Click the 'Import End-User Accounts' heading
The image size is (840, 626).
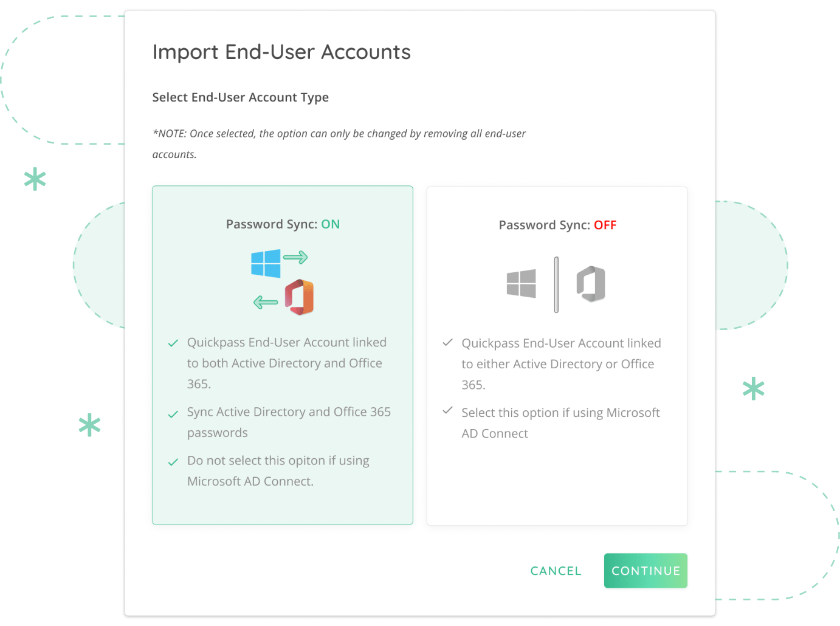pos(281,52)
